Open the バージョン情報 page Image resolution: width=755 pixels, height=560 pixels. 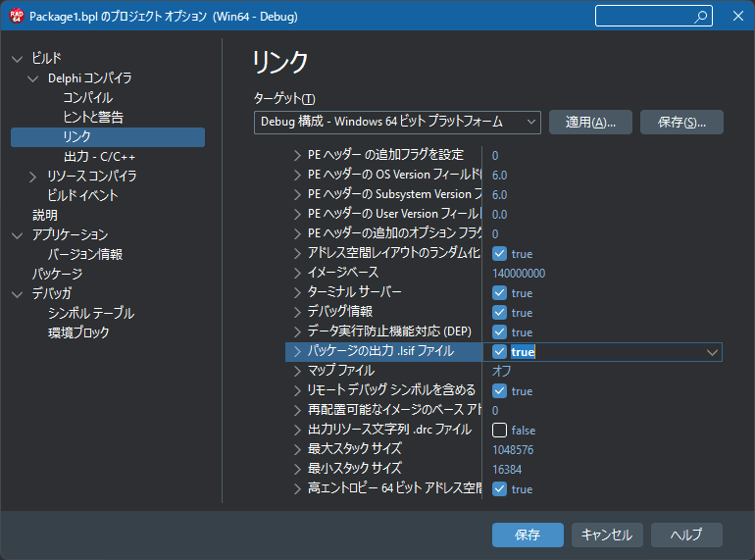click(85, 254)
